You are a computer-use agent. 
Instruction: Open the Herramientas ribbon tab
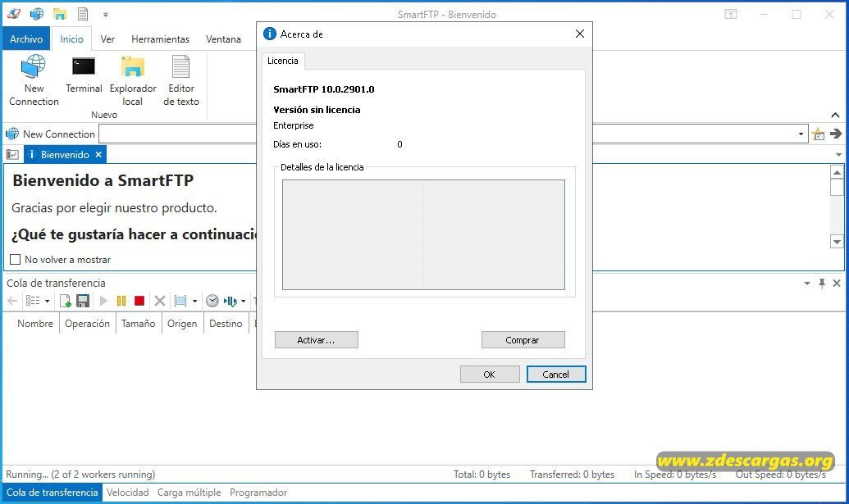coord(160,39)
